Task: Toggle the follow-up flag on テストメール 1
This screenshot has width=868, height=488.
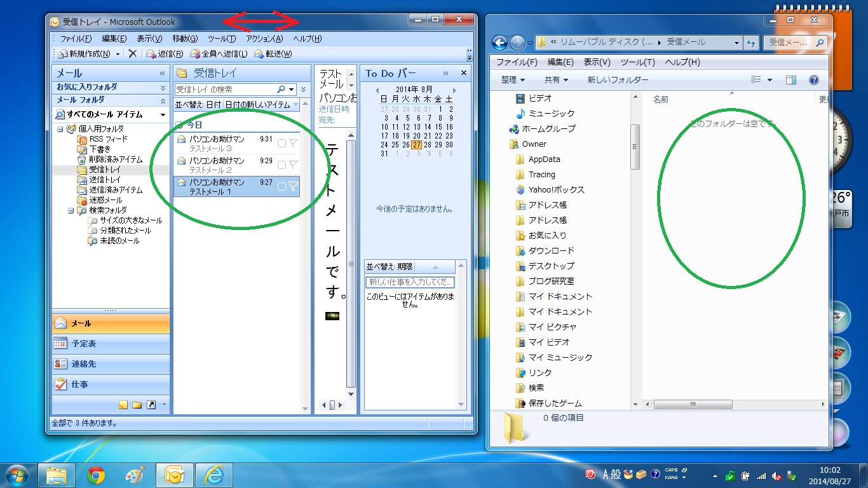Action: 293,186
